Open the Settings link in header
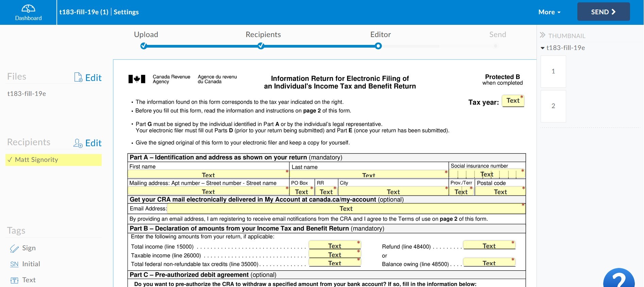This screenshot has width=644, height=287. click(x=126, y=12)
